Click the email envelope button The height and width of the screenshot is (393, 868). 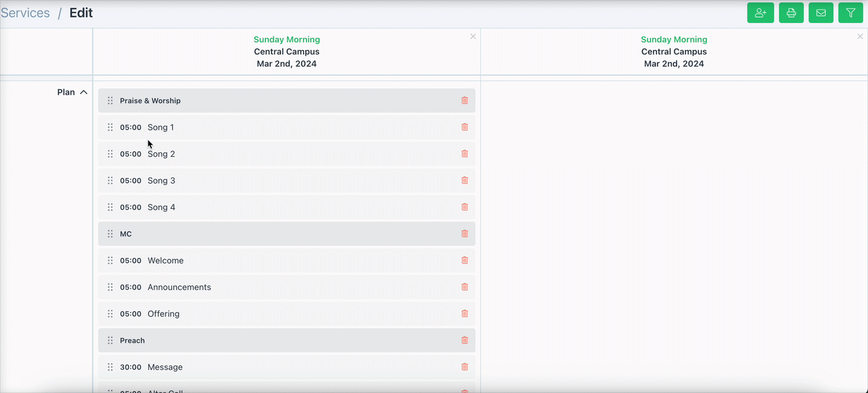pos(821,13)
